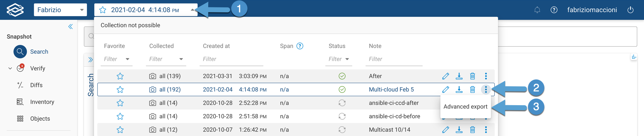Click the Span help icon
644x136 pixels.
point(300,46)
